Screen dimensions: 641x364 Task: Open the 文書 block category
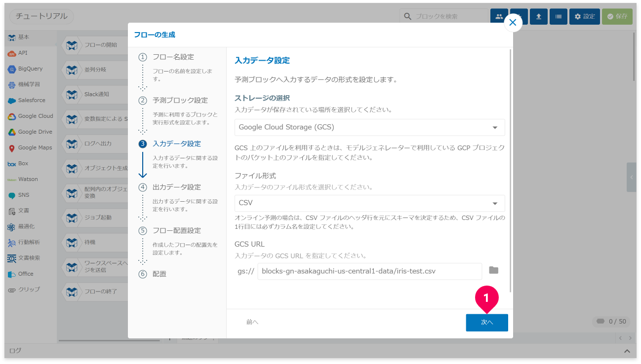click(x=31, y=211)
